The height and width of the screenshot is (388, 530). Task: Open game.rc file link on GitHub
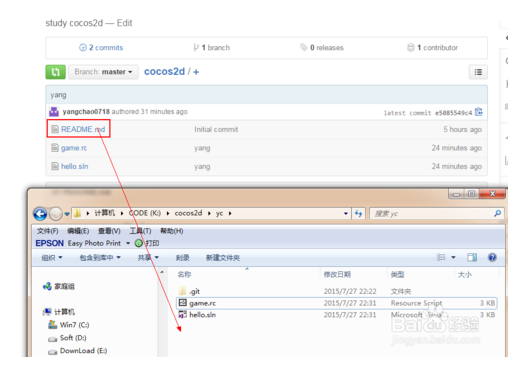74,148
